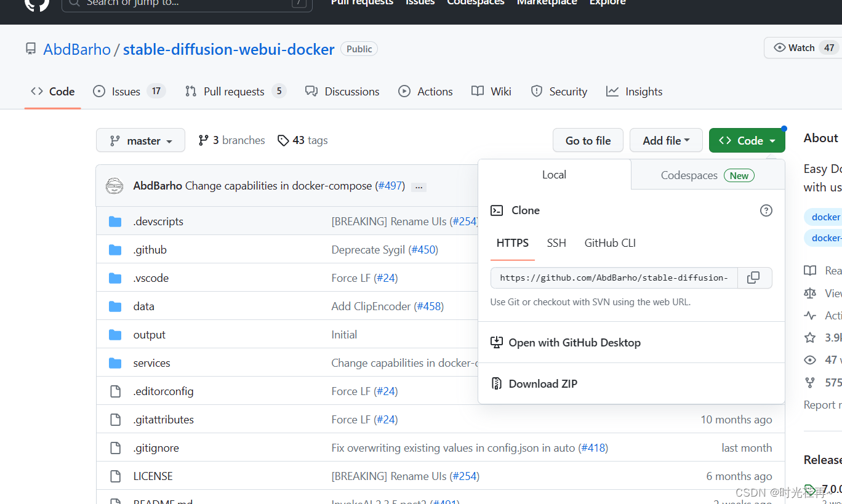This screenshot has width=842, height=504.
Task: Click the .editorconfig file icon
Action: (x=115, y=391)
